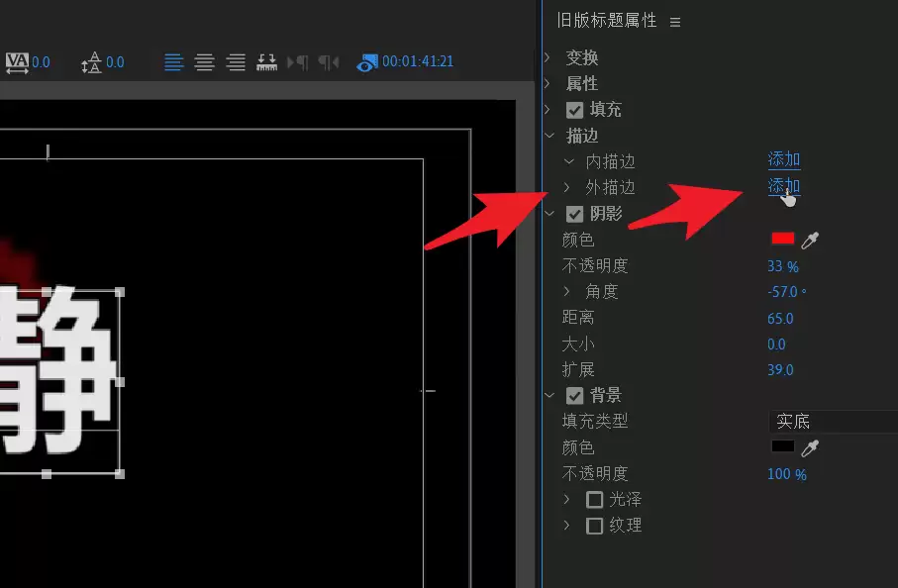Click the baseline shift icon

pos(92,62)
